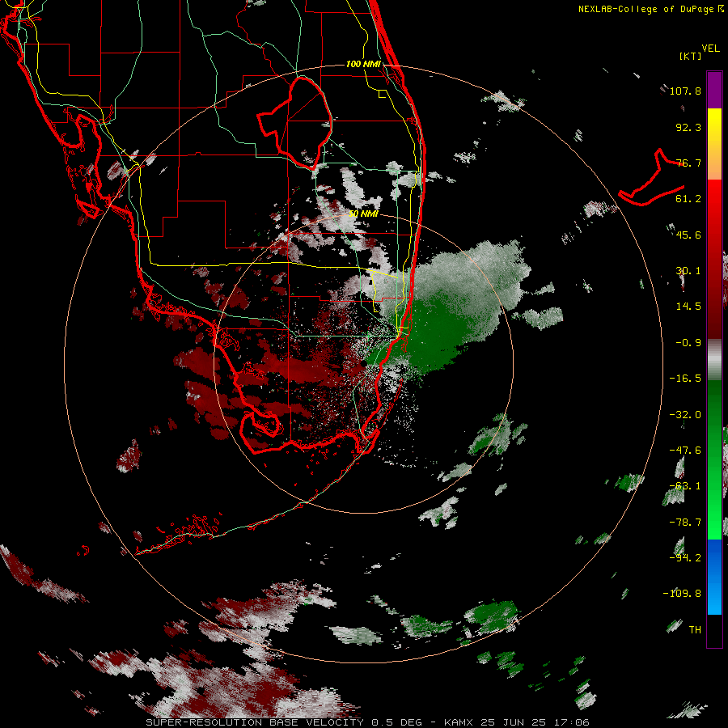Screen dimensions: 728x728
Task: Click the SUPER-RESOLUTION BASE VELOCITY caption
Action: point(255,722)
